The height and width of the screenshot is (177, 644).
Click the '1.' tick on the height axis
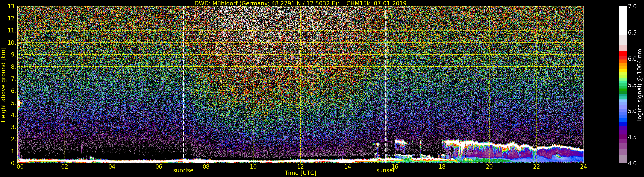click(13, 151)
